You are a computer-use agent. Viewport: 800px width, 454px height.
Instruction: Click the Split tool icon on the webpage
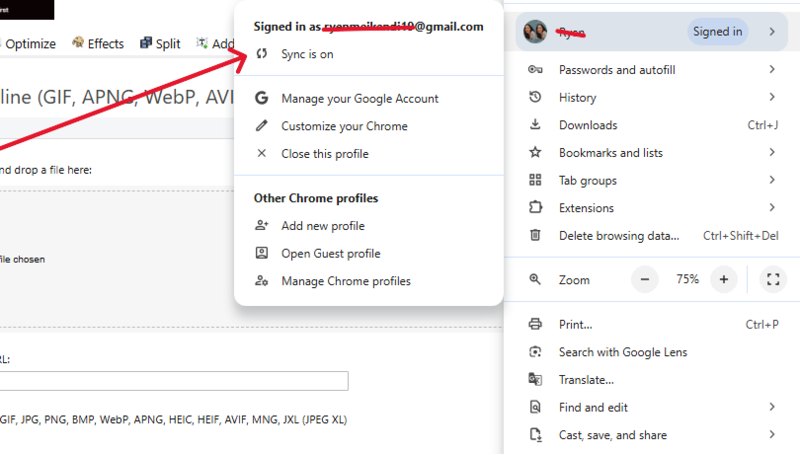(x=146, y=42)
